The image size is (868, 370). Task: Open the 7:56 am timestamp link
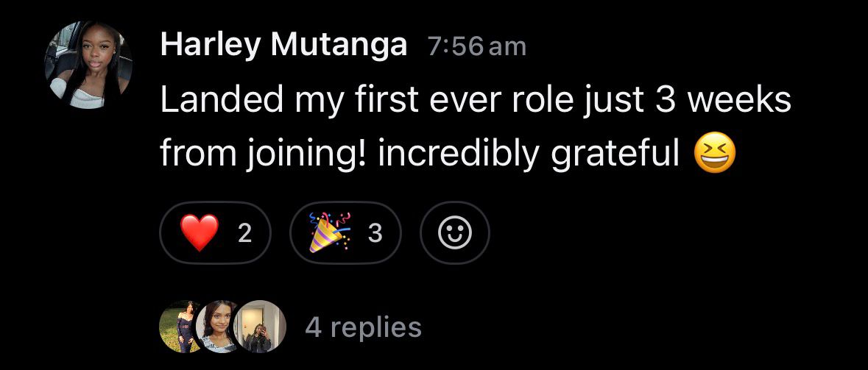(x=476, y=46)
